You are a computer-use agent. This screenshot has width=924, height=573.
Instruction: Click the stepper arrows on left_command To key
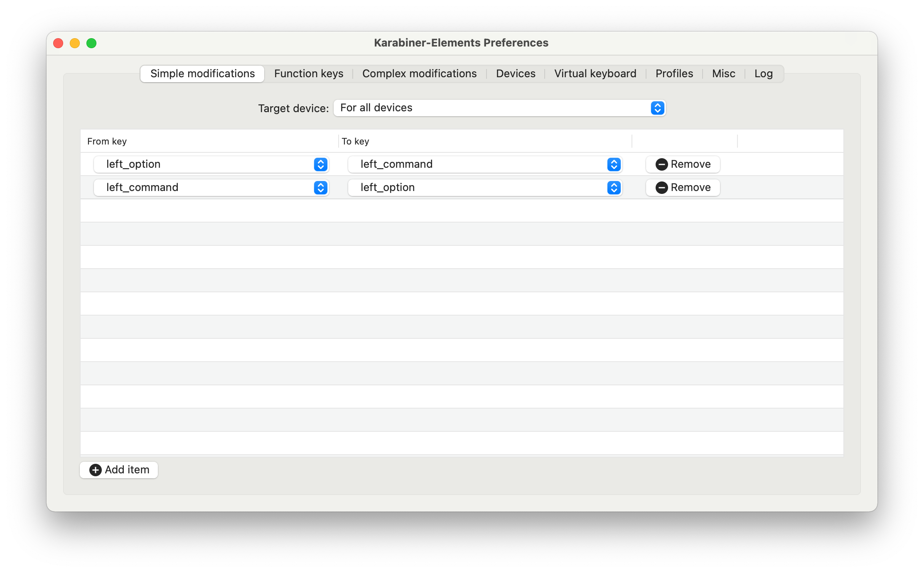[614, 164]
